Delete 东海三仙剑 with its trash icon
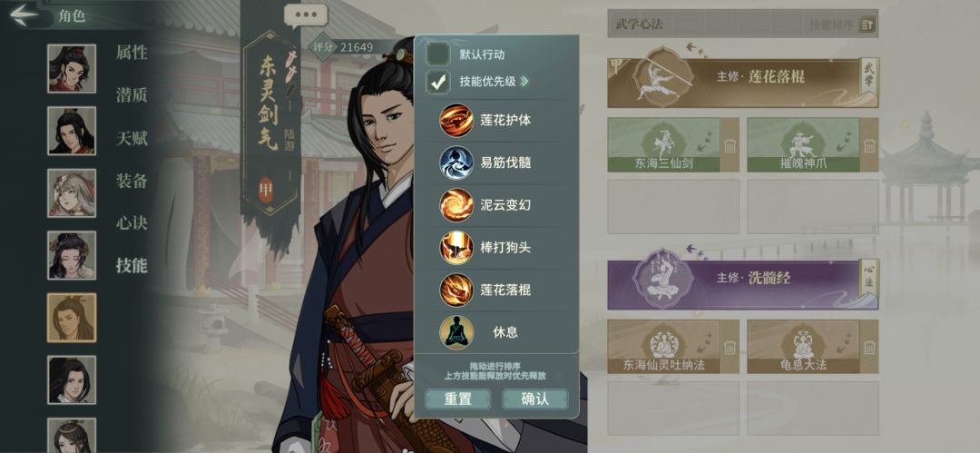Screen dimensions: 980x453 click(x=730, y=146)
